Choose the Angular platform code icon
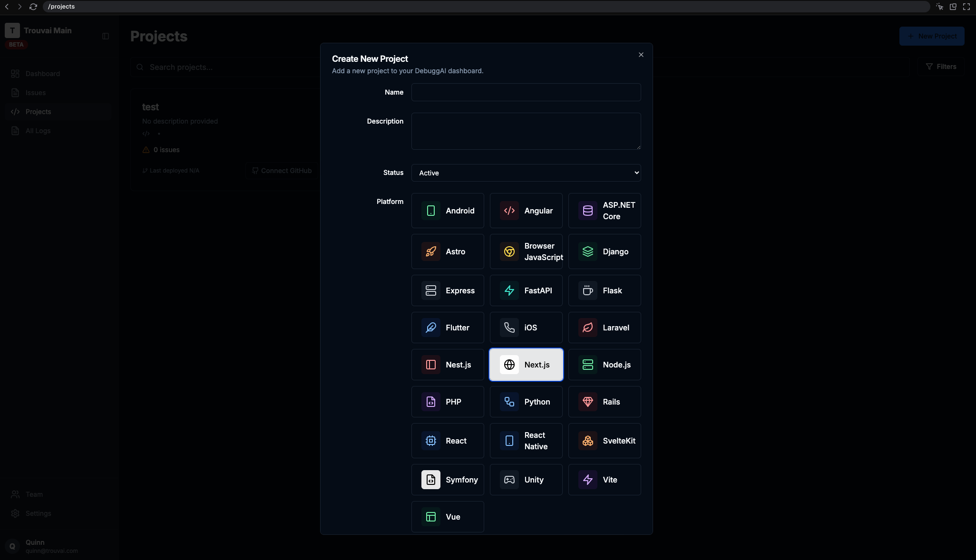Screen dimensions: 976x560 click(x=509, y=211)
